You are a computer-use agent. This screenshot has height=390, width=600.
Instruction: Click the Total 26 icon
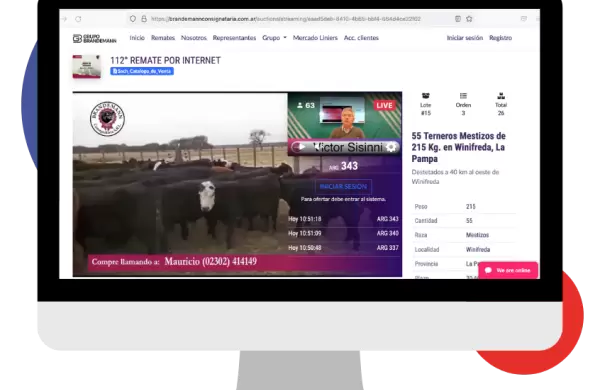click(501, 96)
